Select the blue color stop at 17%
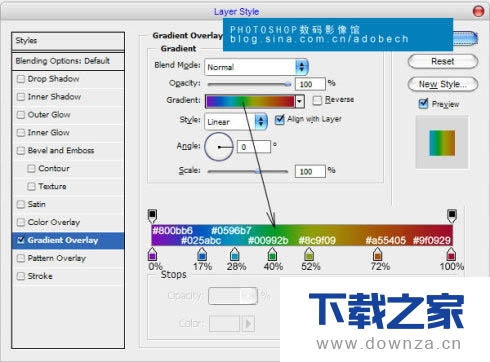Image resolution: width=490 pixels, height=362 pixels. pyautogui.click(x=202, y=254)
